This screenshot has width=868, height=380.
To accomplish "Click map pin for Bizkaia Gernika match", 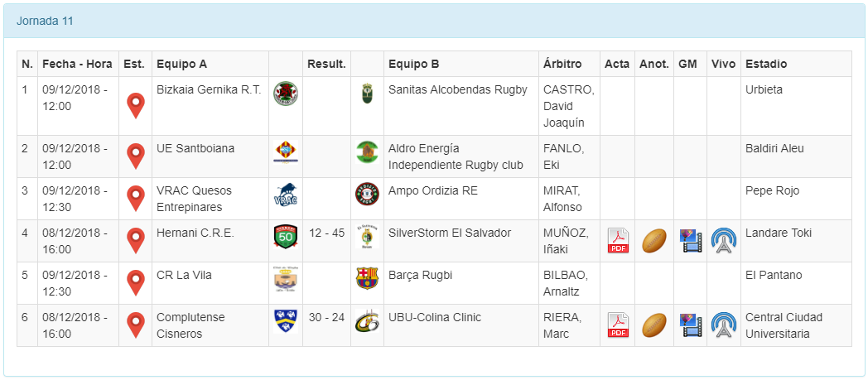I will [135, 106].
